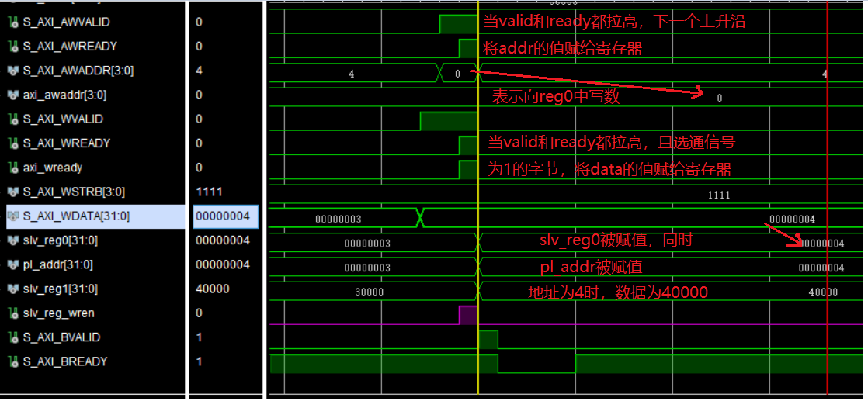868x401 pixels.
Task: Click the bus icon beside S_AXI_WSTRB[3:0]
Action: click(x=14, y=192)
